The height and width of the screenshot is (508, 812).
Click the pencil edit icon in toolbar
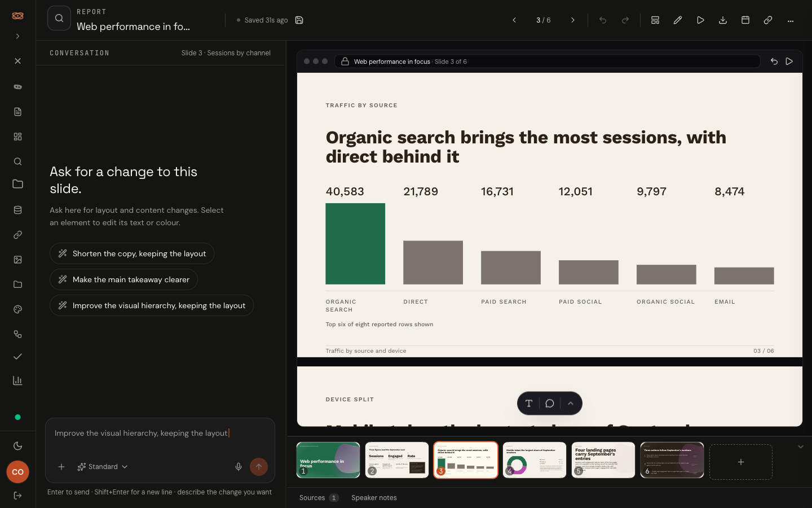click(x=678, y=20)
